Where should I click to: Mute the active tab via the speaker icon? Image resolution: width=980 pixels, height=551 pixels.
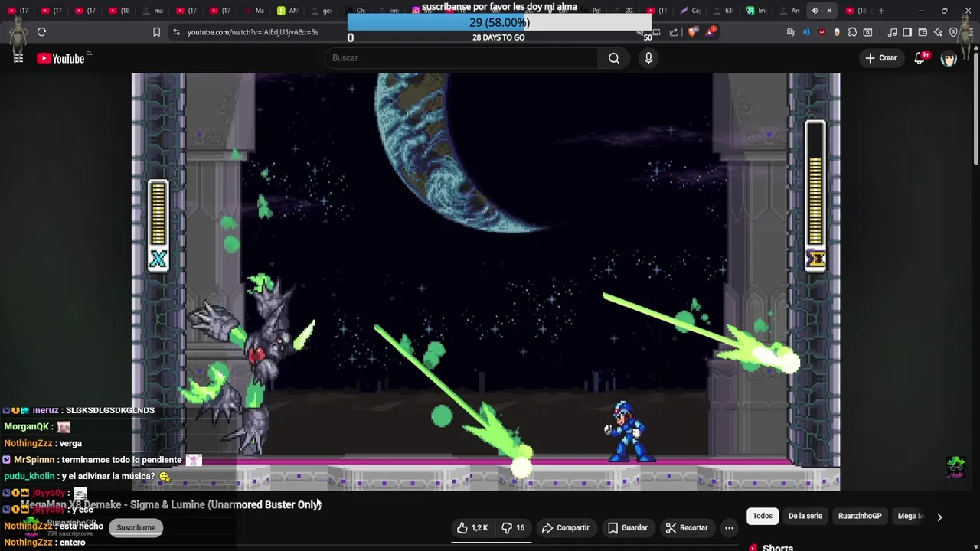814,11
